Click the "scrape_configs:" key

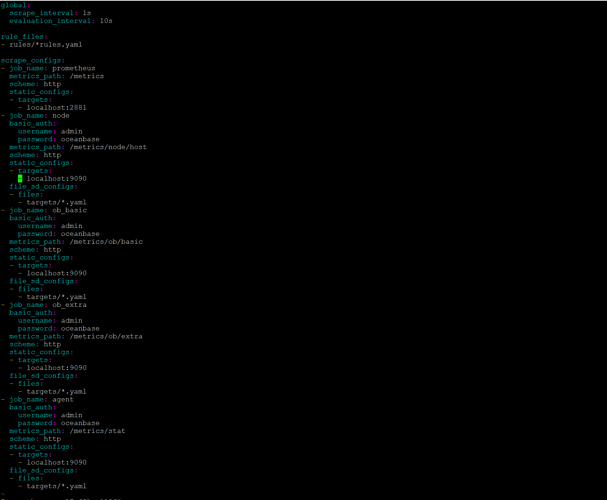[x=33, y=60]
